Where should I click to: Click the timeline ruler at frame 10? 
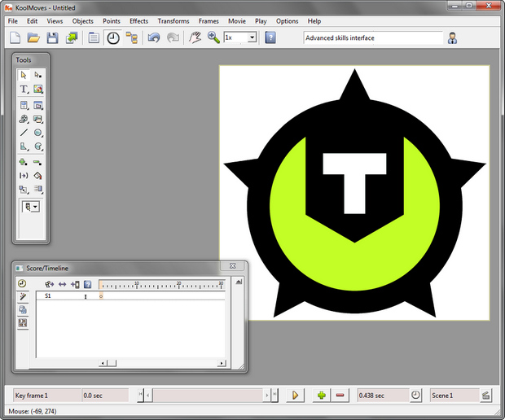(137, 285)
